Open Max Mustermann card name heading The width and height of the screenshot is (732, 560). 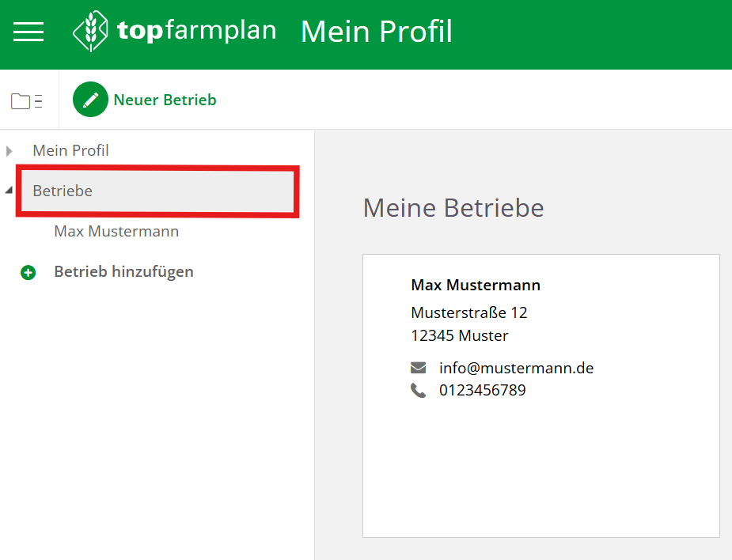coord(476,285)
